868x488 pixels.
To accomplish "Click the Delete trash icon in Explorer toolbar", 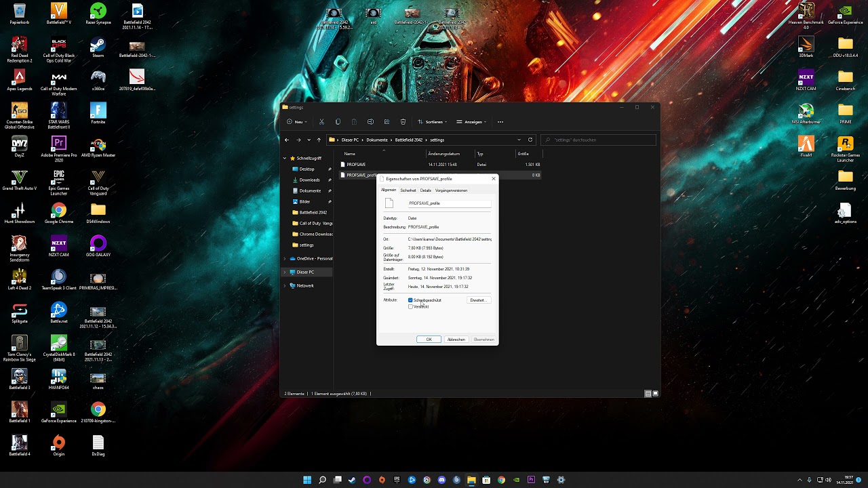I will pos(403,122).
